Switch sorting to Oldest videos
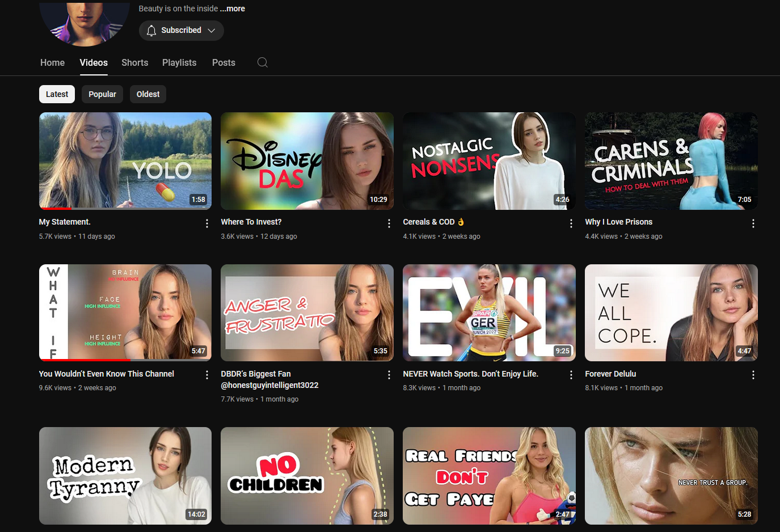The height and width of the screenshot is (532, 780). coord(148,94)
